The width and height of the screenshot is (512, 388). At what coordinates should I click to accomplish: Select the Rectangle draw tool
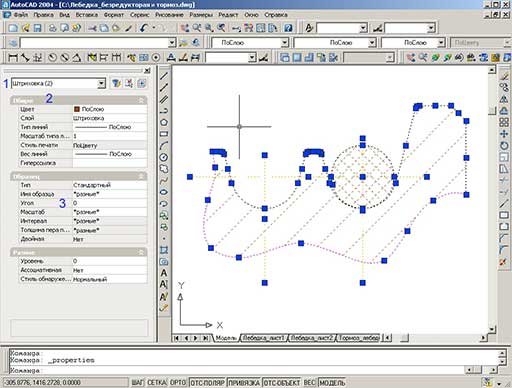(x=164, y=134)
